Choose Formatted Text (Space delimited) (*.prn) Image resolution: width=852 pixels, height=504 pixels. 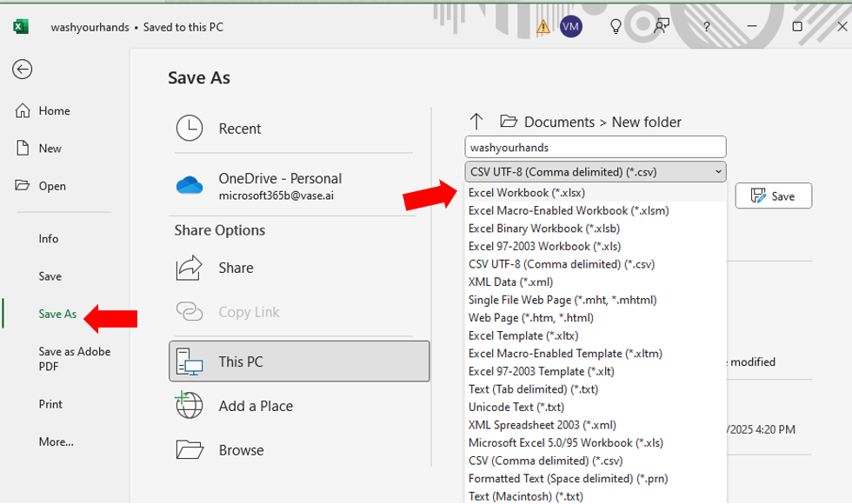[596, 479]
